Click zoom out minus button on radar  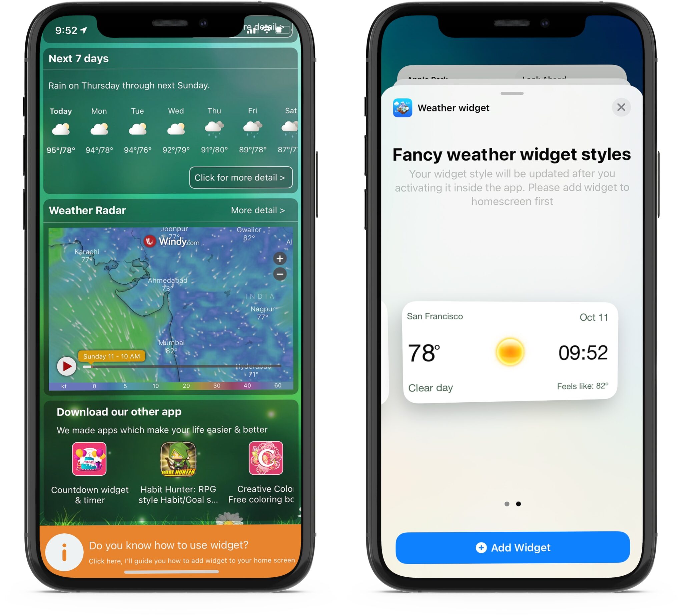[279, 274]
